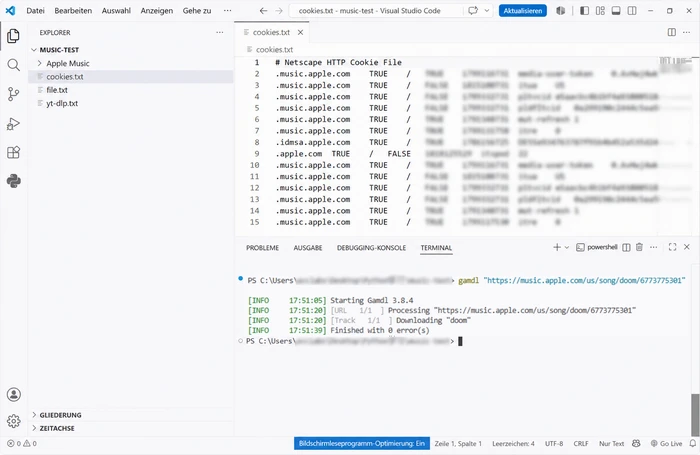Viewport: 700px width, 455px height.
Task: Open the Extensions view
Action: (13, 152)
